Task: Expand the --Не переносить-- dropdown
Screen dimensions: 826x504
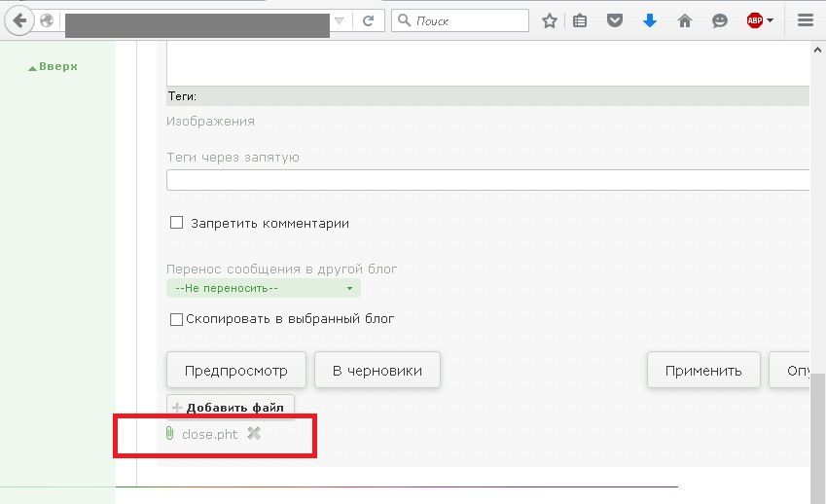Action: (264, 288)
